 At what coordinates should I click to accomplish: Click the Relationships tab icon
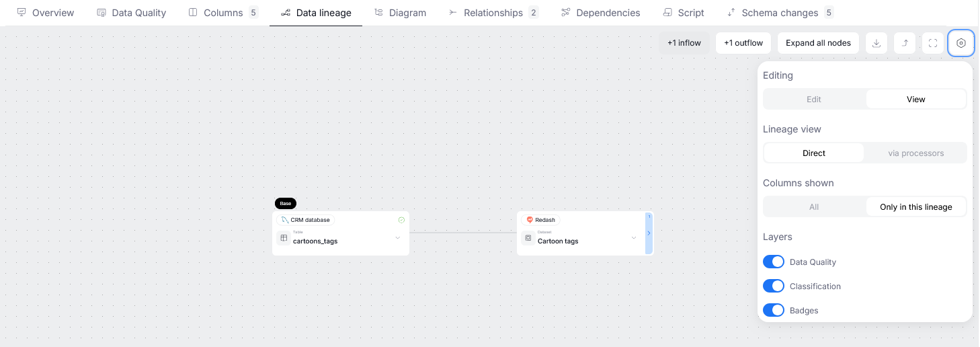(453, 13)
